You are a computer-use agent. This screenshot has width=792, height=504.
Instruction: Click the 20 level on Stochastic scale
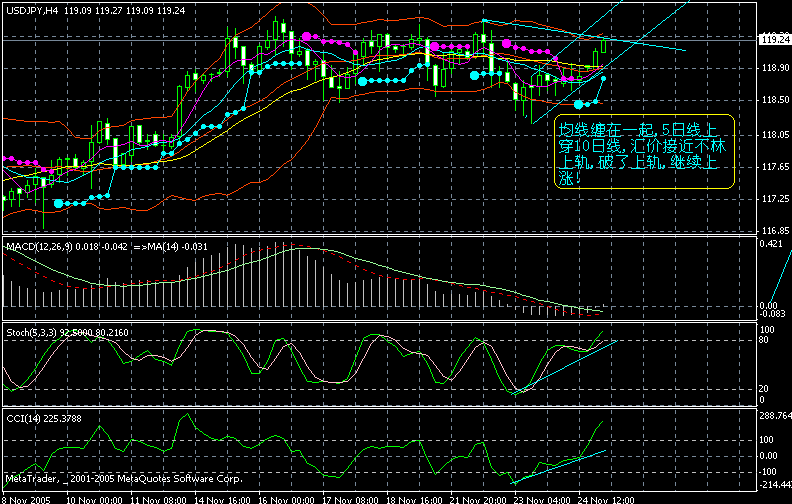click(764, 388)
